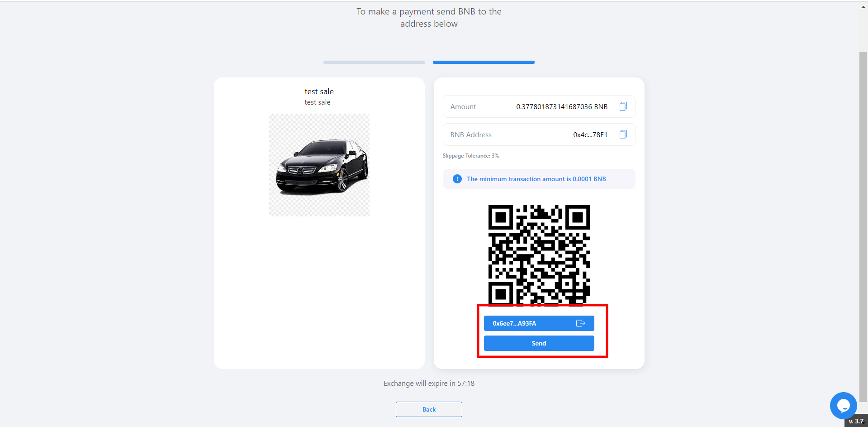
Task: Click the Amount field value
Action: (561, 107)
